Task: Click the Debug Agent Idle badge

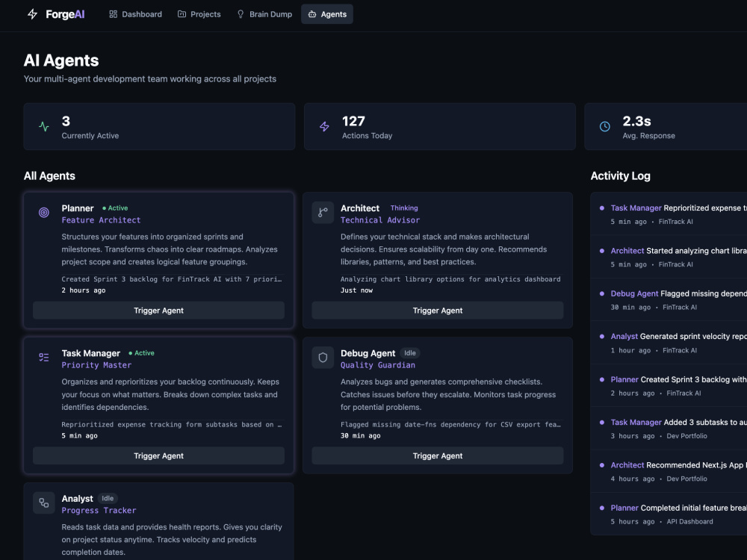Action: coord(409,353)
